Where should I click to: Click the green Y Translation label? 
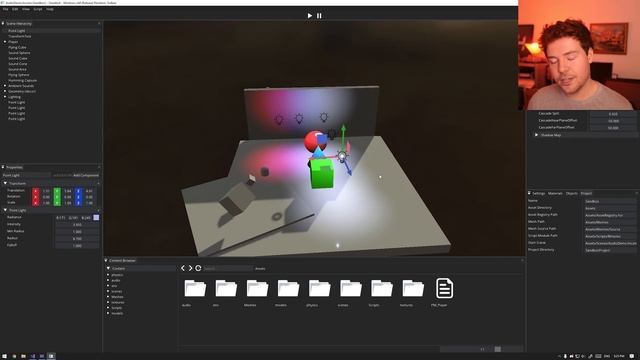click(57, 191)
